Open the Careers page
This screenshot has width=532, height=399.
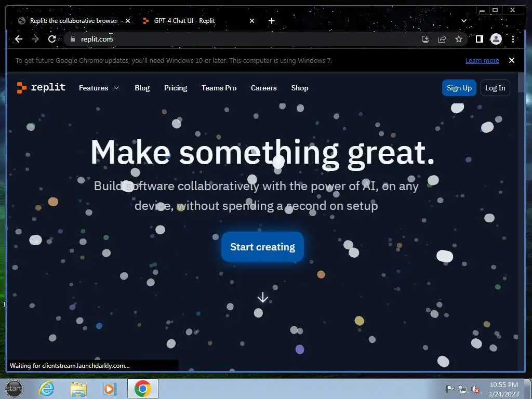(263, 88)
